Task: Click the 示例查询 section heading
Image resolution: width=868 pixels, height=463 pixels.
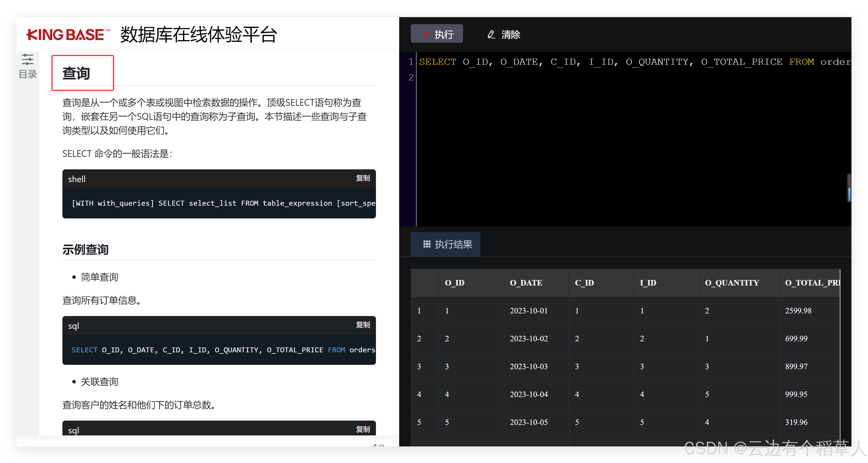Action: click(x=85, y=250)
